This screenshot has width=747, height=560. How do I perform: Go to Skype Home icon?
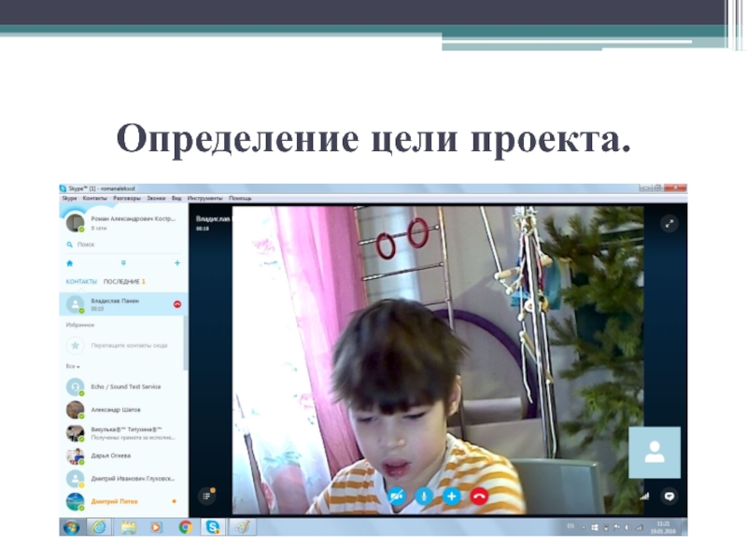(x=69, y=263)
